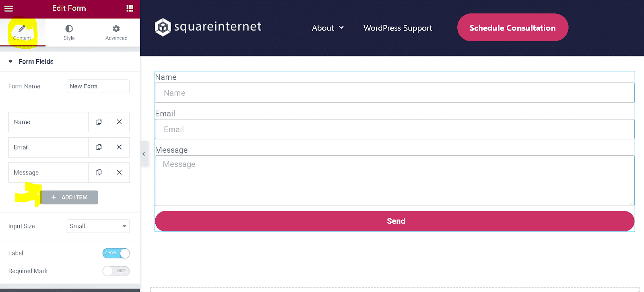644x292 pixels.
Task: Open the Input Size dropdown
Action: pyautogui.click(x=98, y=226)
